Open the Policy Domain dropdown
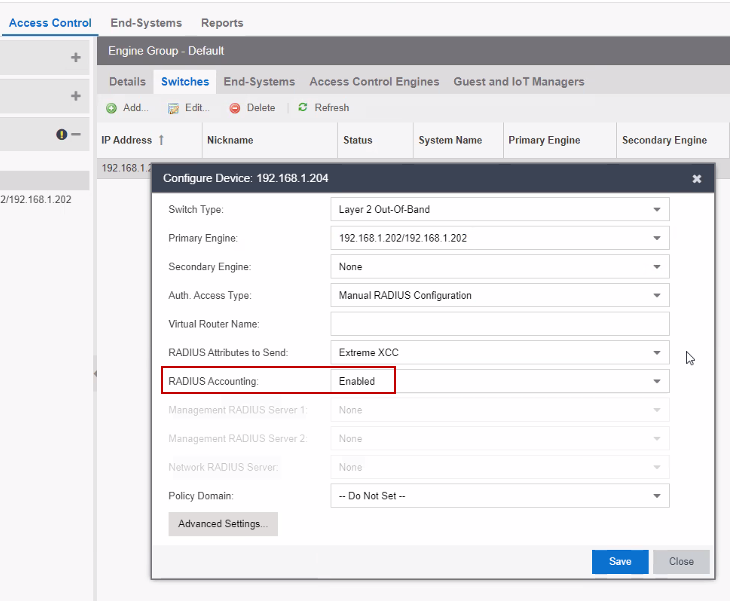This screenshot has width=730, height=601. point(656,496)
